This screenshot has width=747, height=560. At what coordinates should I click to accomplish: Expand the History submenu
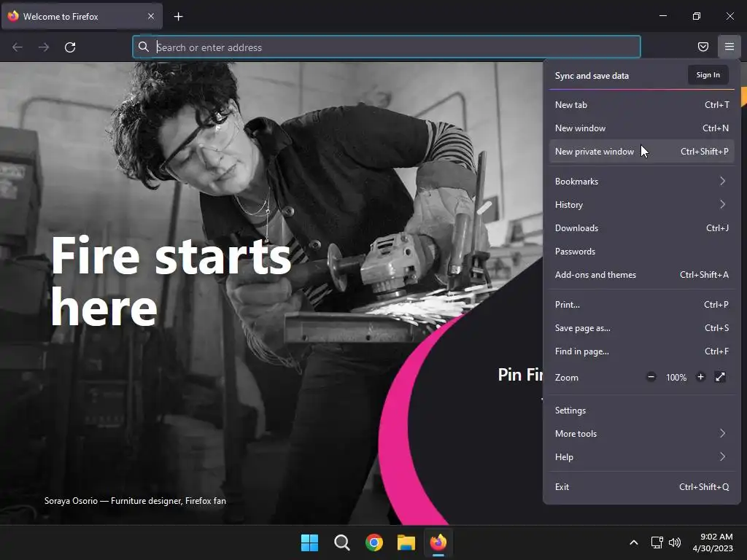(642, 205)
